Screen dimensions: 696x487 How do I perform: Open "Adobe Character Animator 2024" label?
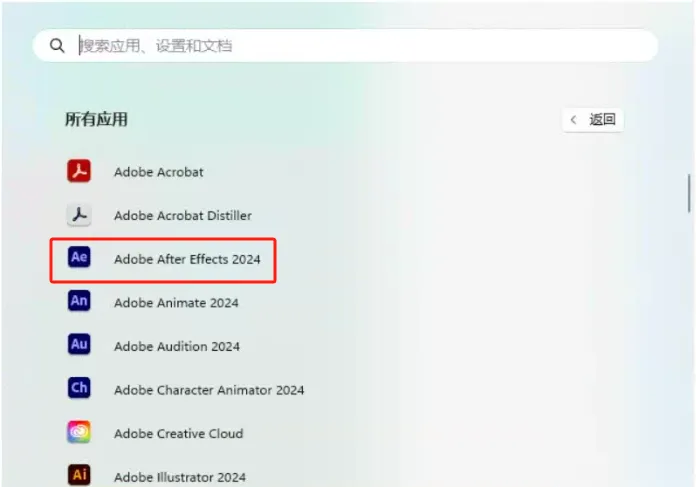[209, 390]
